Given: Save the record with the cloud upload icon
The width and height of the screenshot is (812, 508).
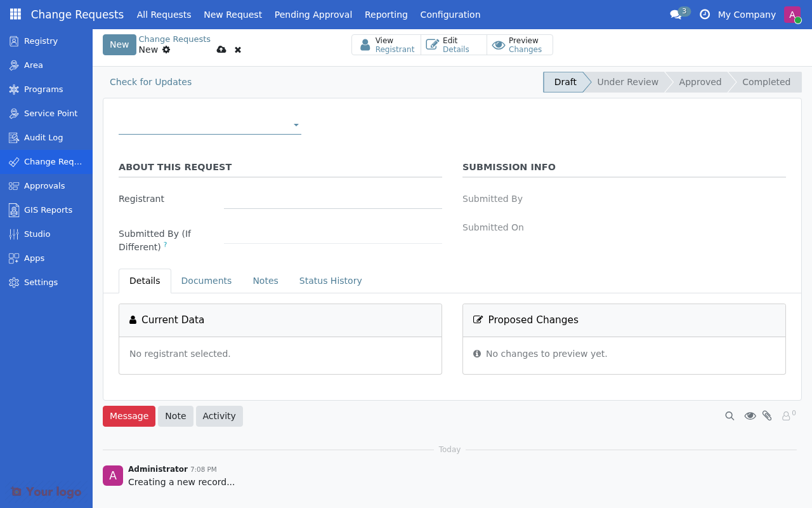Looking at the screenshot, I should [x=221, y=49].
